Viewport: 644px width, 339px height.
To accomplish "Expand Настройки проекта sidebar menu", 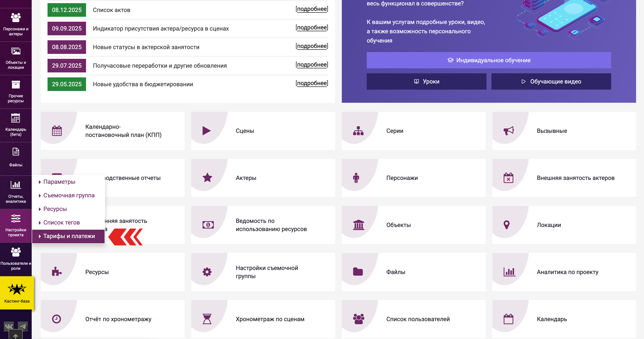I will point(16,225).
